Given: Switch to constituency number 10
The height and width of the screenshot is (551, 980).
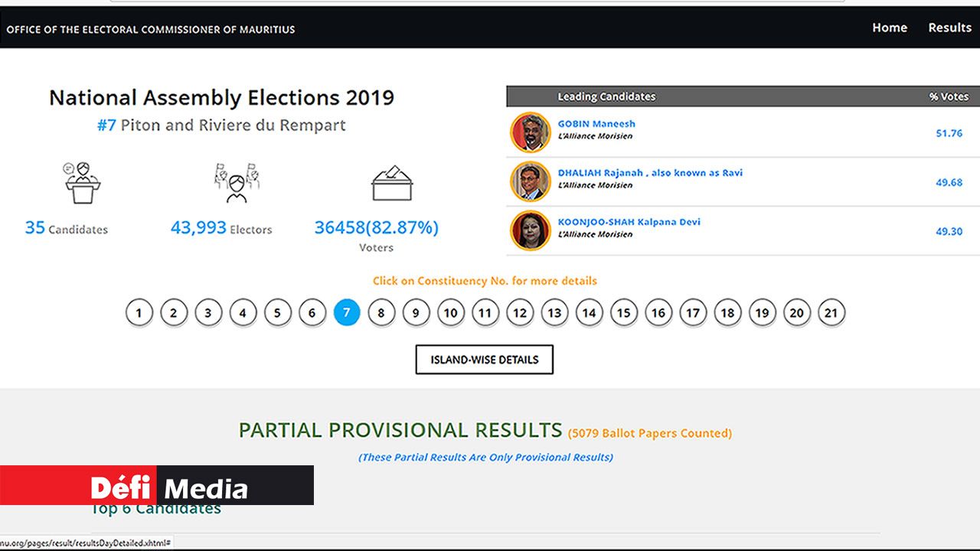Looking at the screenshot, I should (451, 312).
